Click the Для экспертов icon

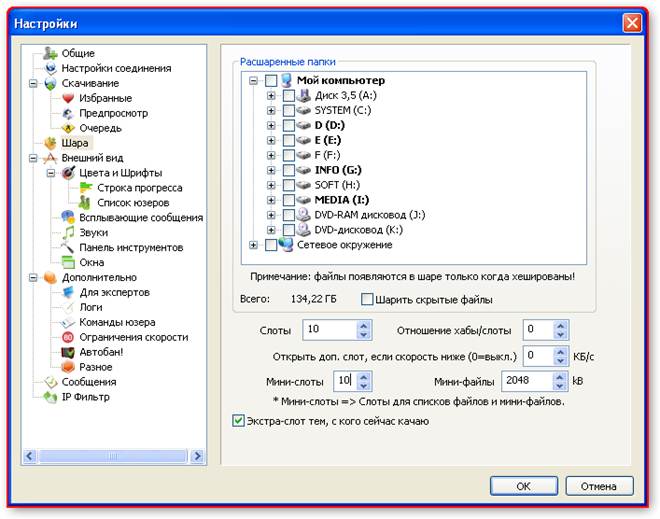pyautogui.click(x=68, y=292)
